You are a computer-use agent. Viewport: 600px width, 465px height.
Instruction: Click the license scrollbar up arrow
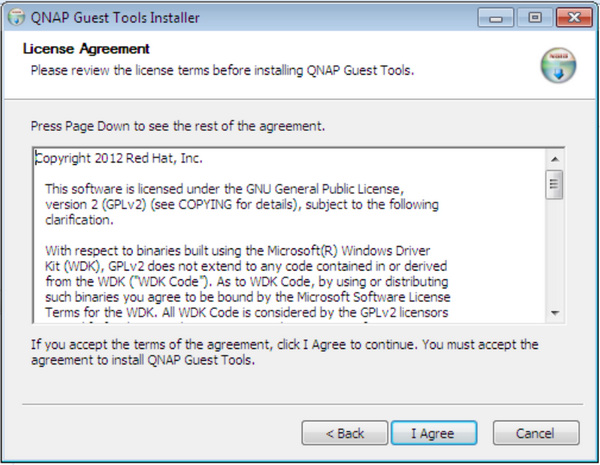[555, 159]
